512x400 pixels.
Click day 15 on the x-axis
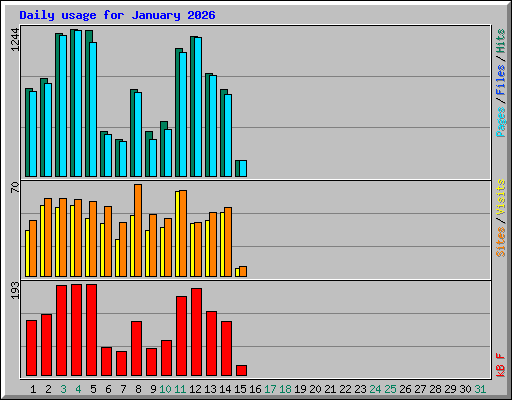click(x=240, y=389)
